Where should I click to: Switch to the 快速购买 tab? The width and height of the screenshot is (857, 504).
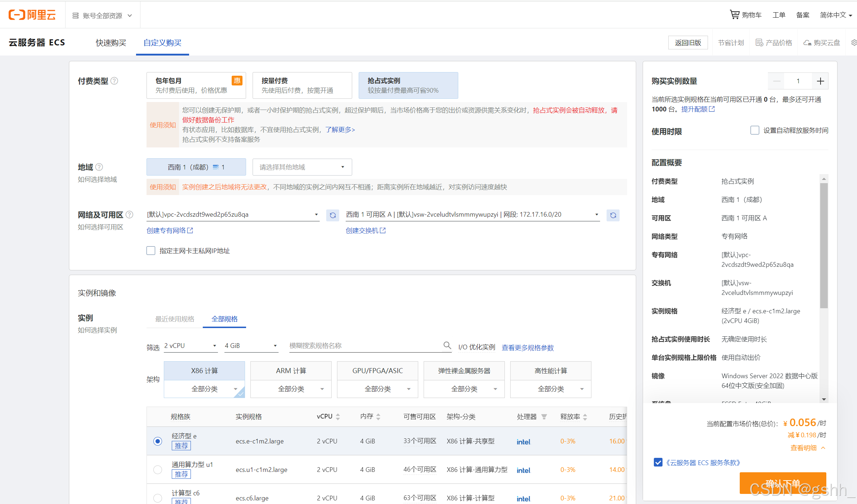[x=111, y=43]
